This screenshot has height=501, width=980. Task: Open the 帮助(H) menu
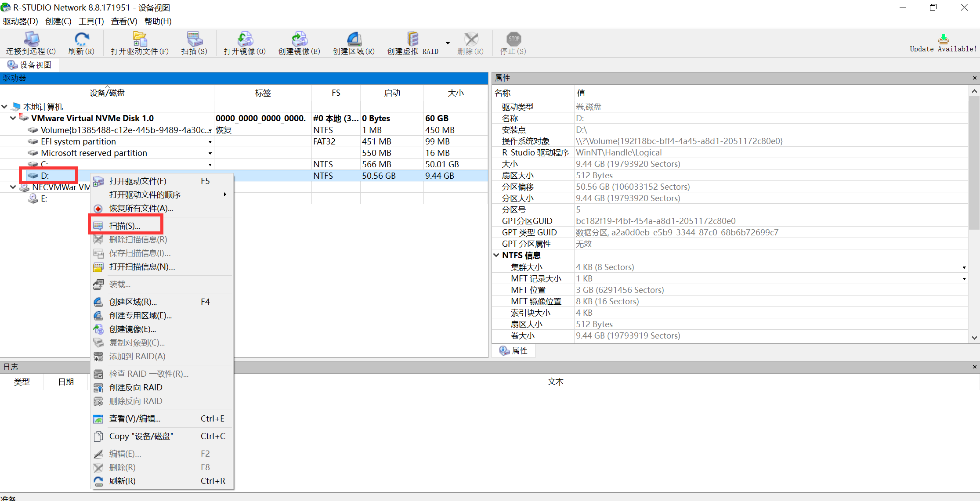[158, 21]
